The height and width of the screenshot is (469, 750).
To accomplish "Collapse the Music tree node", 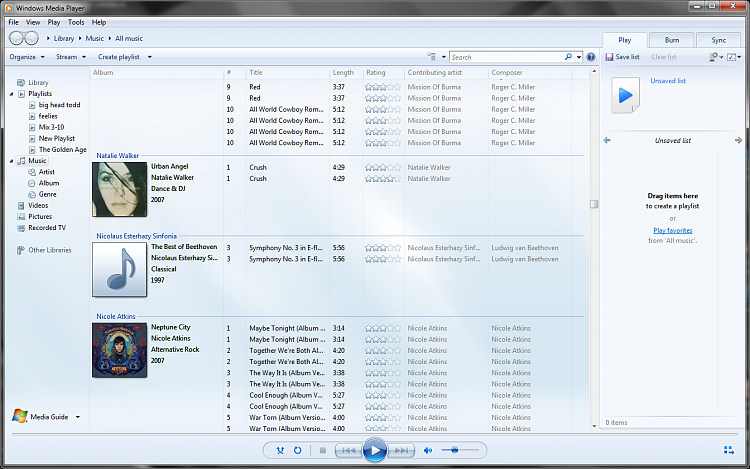I will (x=11, y=161).
